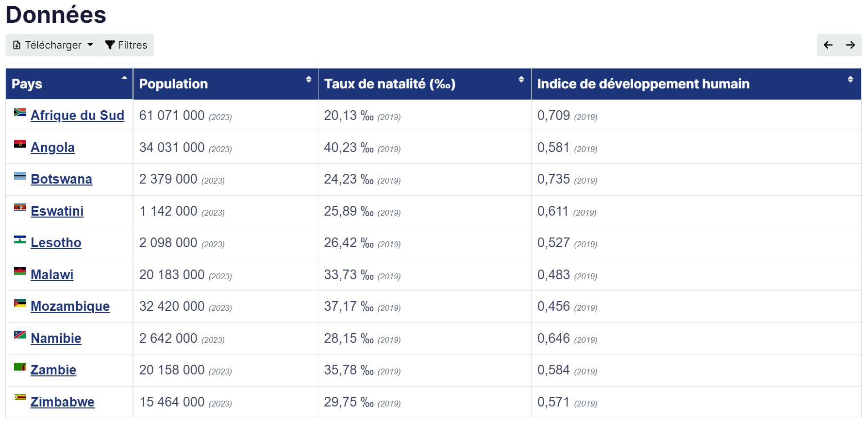Screen dimensions: 868x423
Task: Click the Zimbabwe flag icon
Action: point(20,397)
